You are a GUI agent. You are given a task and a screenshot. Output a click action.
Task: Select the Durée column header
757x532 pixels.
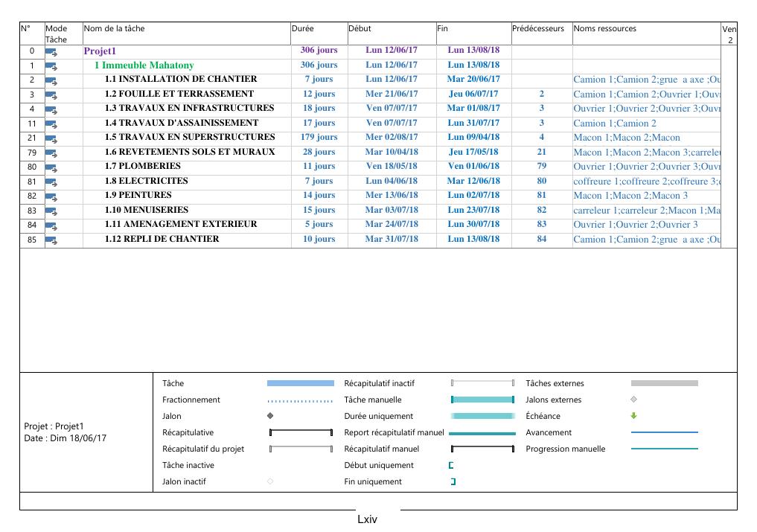(302, 29)
